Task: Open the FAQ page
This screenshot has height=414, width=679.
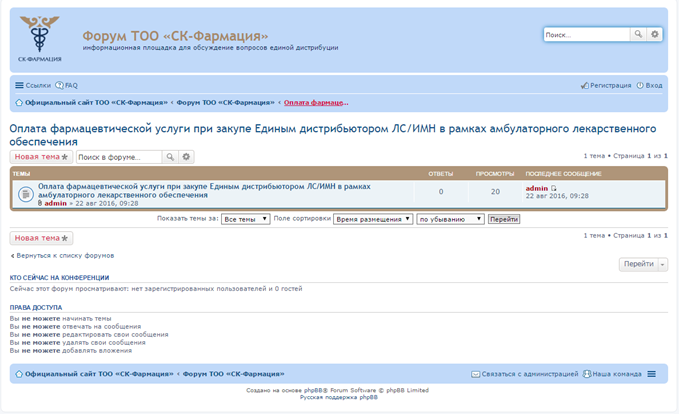Action: (67, 85)
